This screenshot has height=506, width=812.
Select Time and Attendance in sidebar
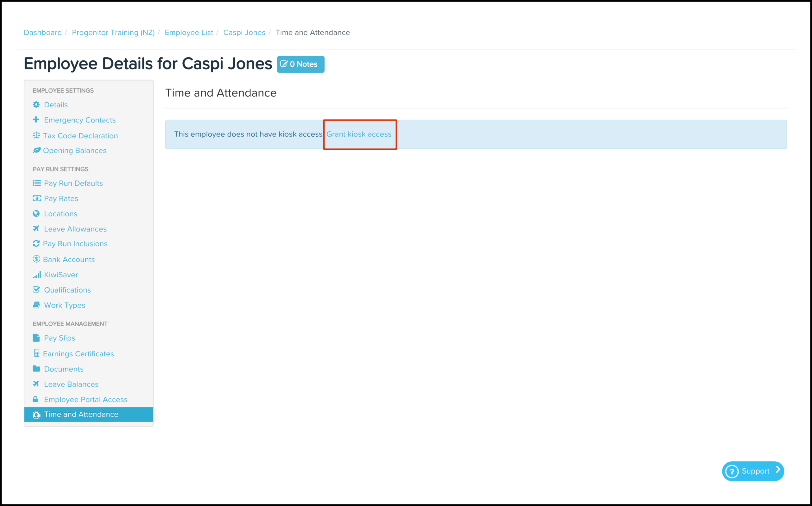[x=81, y=414]
